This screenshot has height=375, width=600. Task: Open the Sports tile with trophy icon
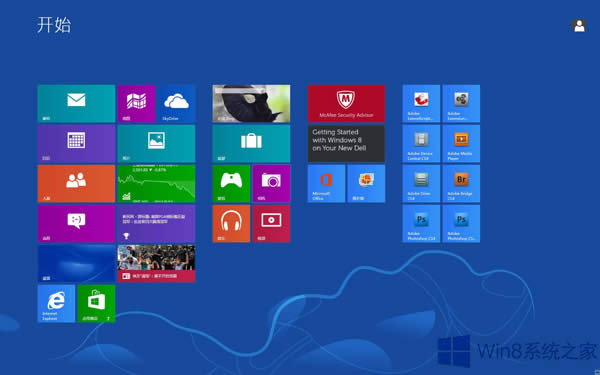pos(156,223)
